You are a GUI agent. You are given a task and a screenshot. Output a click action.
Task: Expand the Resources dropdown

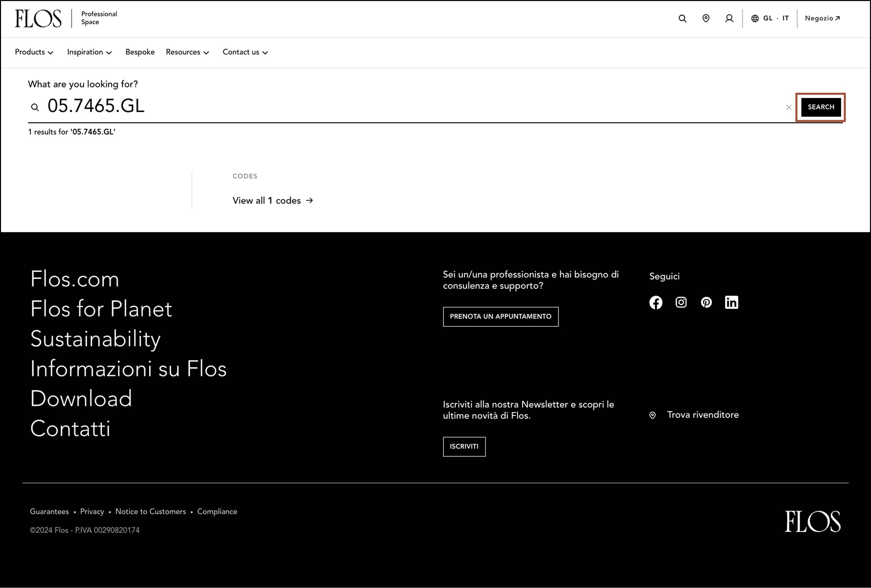pos(187,52)
